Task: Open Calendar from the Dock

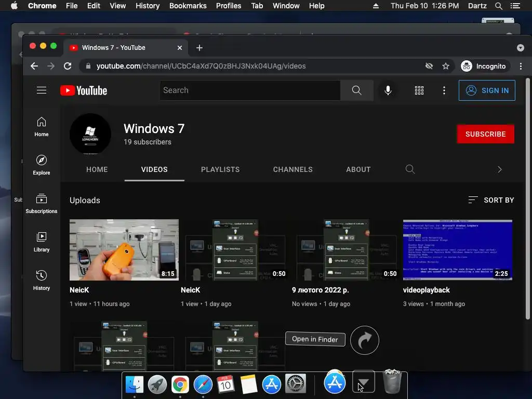Action: [x=225, y=384]
